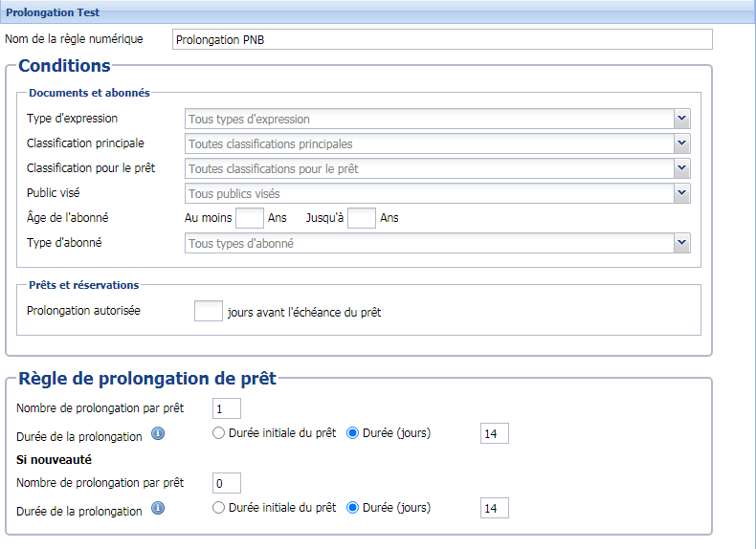Click the Prolongation autorisée days field
This screenshot has width=756, height=549.
[x=208, y=312]
